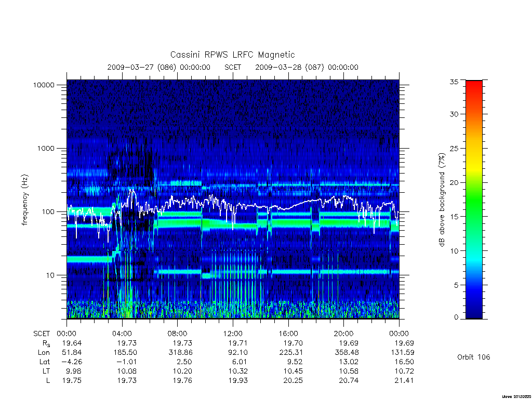This screenshot has height=399, width=532.
Task: Click the 'SCET' label between the dates
Action: tap(233, 67)
